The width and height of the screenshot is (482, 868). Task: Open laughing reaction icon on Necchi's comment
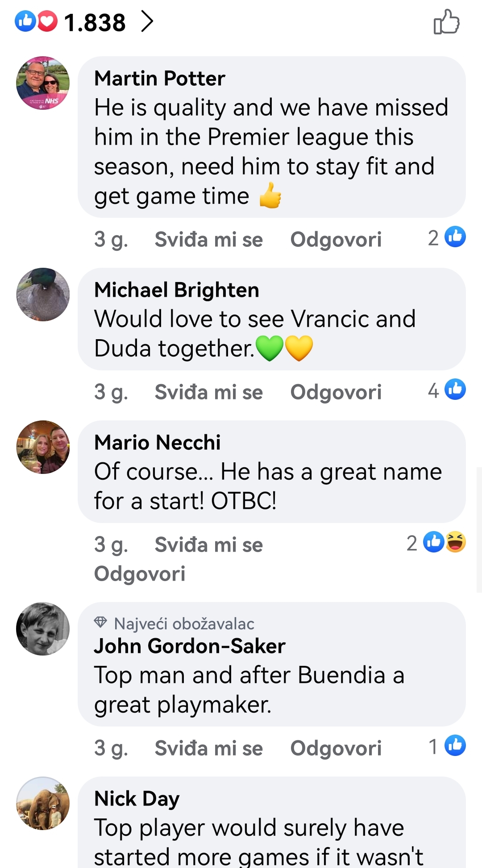click(456, 542)
